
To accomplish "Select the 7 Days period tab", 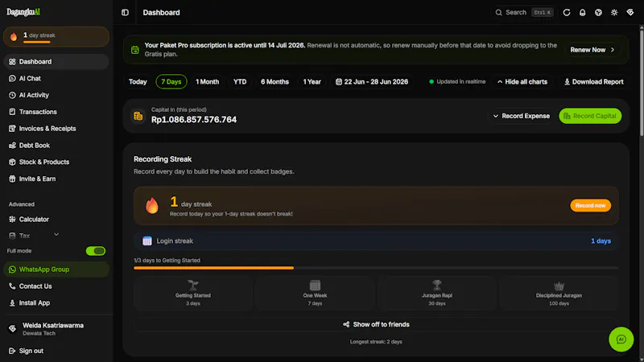I will [x=171, y=82].
